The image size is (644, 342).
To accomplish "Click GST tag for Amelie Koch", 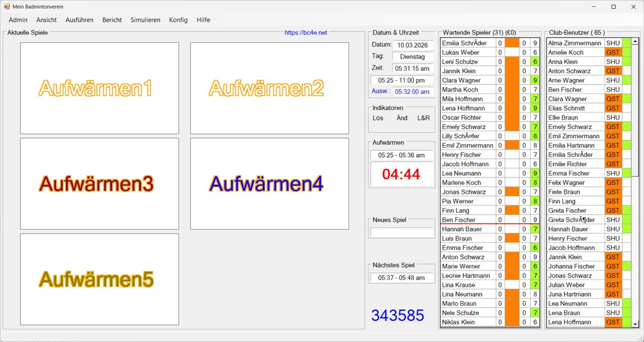I will (x=613, y=52).
